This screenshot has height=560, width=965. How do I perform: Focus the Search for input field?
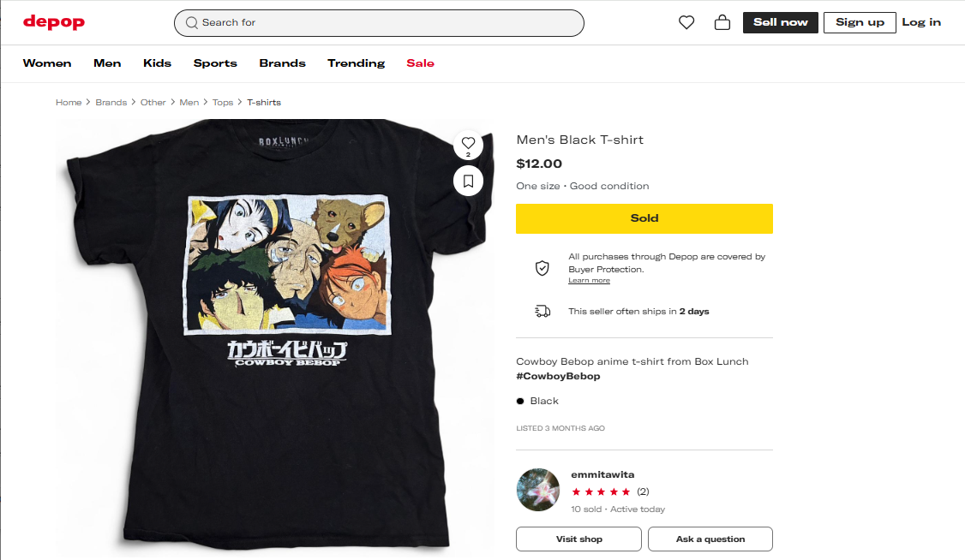click(x=386, y=22)
